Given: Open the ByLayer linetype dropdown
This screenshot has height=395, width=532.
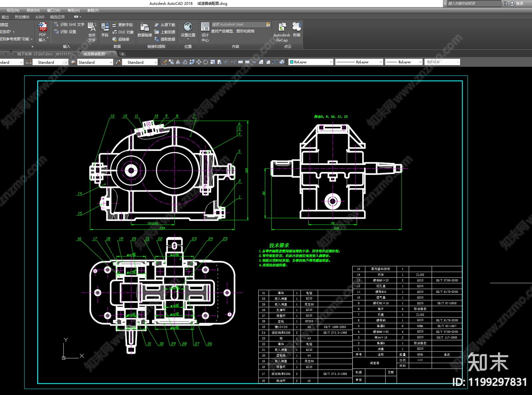Looking at the screenshot, I should tap(381, 62).
